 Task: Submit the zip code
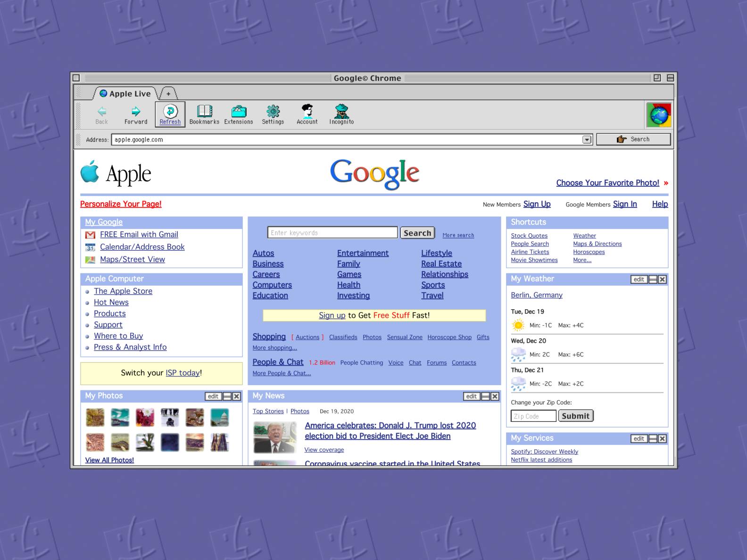(576, 416)
